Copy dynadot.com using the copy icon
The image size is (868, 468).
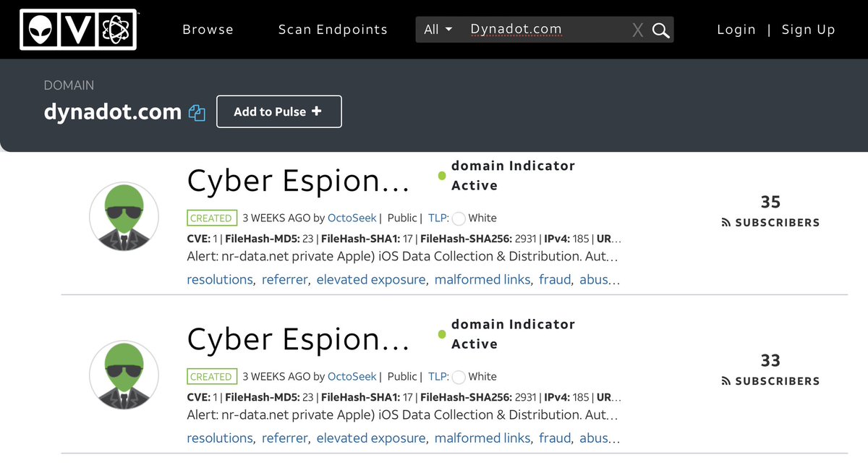click(197, 112)
